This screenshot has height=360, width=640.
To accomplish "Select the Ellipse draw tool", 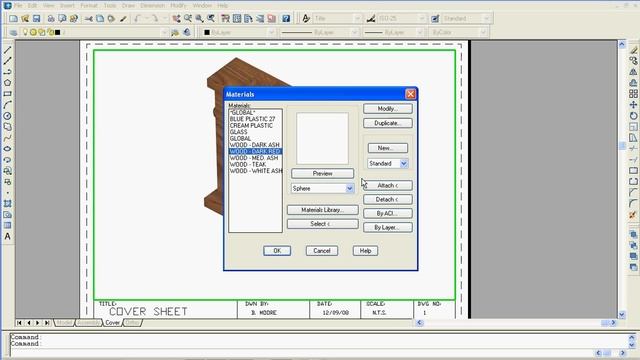I will pos(7,149).
